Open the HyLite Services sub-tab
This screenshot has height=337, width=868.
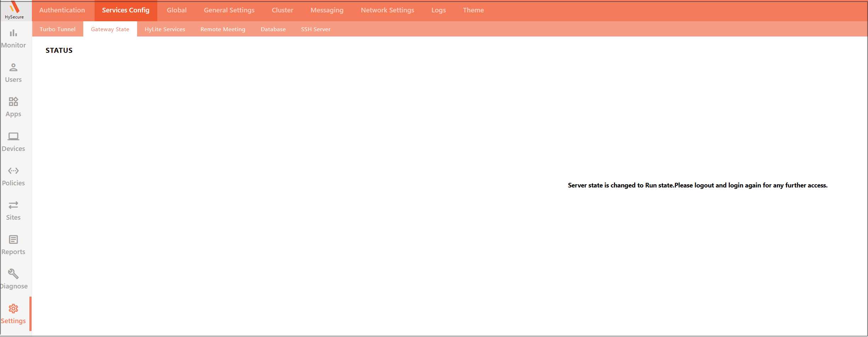pyautogui.click(x=165, y=29)
